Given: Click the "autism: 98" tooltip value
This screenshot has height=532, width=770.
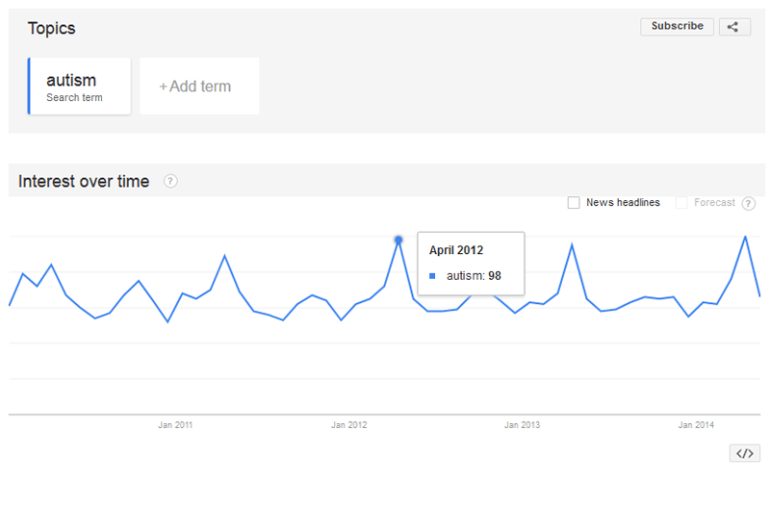Looking at the screenshot, I should point(474,276).
